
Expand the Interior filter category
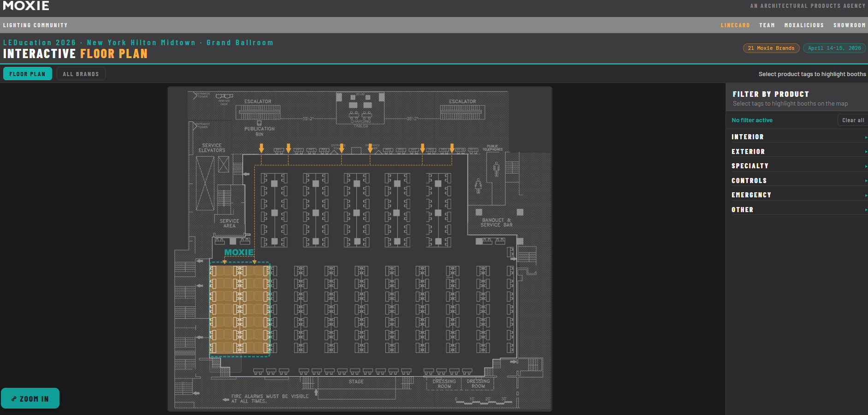799,137
